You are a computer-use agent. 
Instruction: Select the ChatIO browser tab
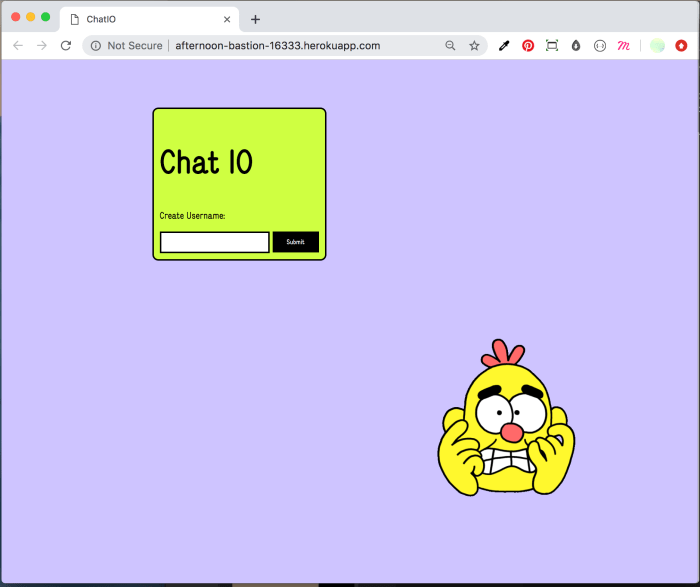pyautogui.click(x=150, y=19)
